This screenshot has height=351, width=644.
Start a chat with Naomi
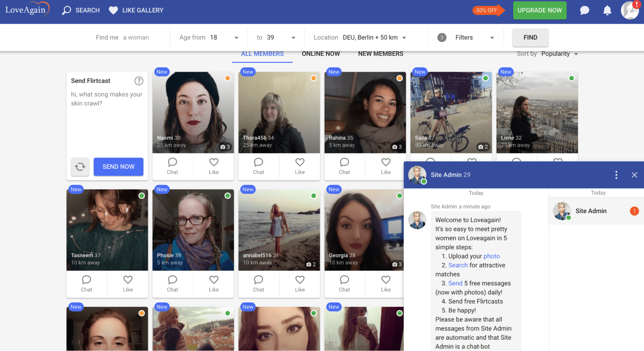172,166
